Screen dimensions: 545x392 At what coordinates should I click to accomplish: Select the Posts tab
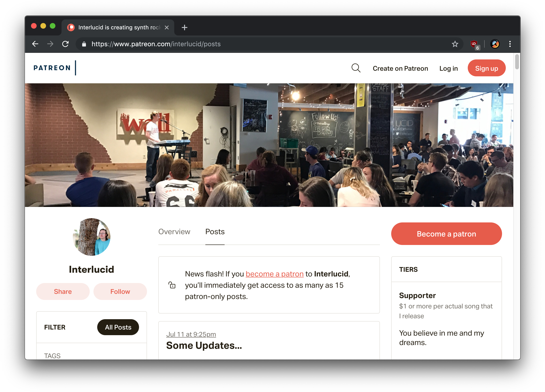pyautogui.click(x=215, y=232)
